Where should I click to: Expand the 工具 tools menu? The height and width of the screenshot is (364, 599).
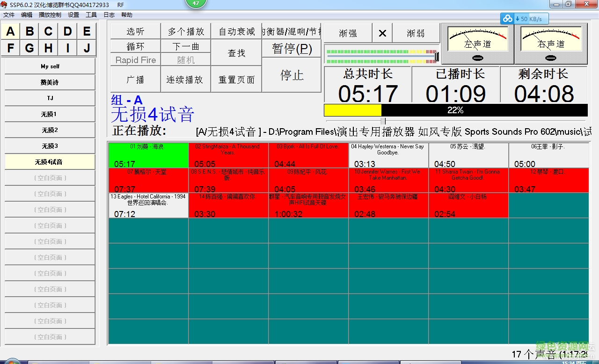point(91,15)
